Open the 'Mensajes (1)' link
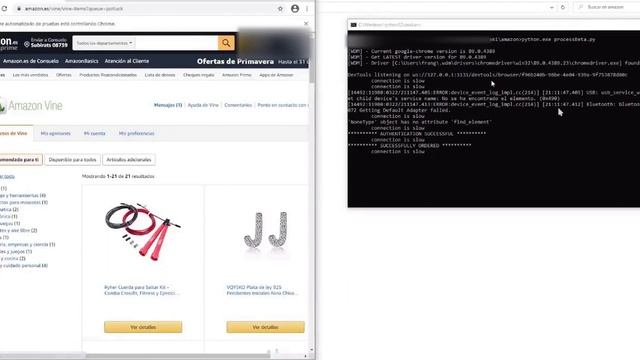This screenshot has height=360, width=640. click(168, 105)
